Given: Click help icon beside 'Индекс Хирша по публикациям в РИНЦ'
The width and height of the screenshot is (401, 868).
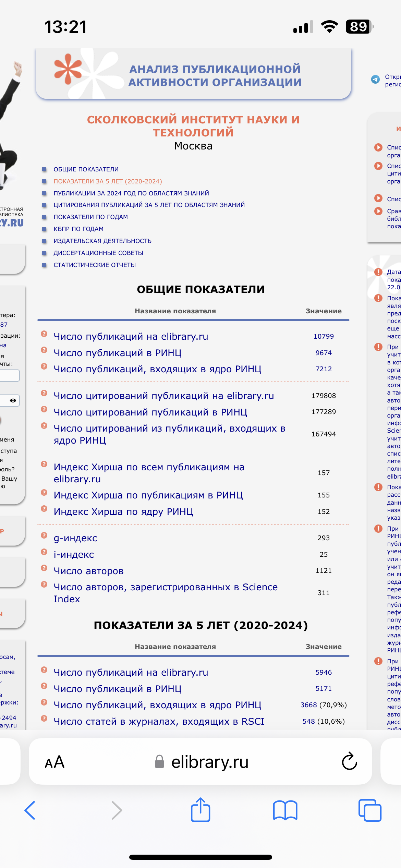Looking at the screenshot, I should pos(44,492).
